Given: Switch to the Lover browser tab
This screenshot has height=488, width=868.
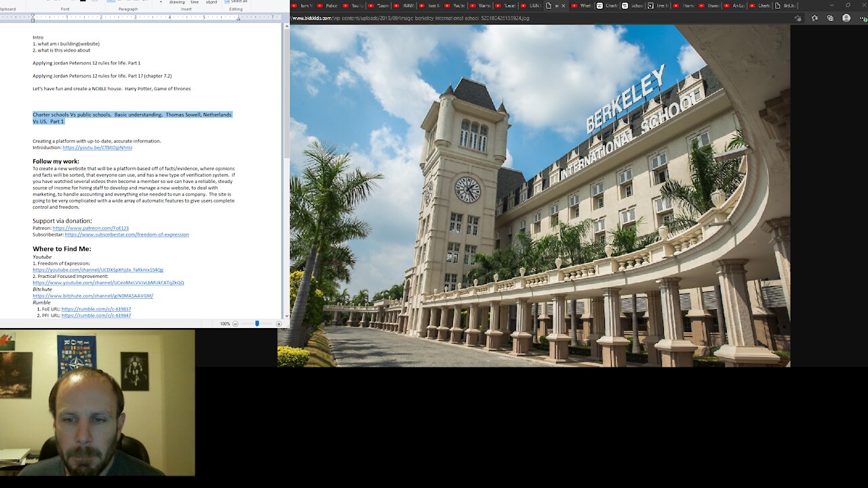Looking at the screenshot, I should tap(505, 5).
